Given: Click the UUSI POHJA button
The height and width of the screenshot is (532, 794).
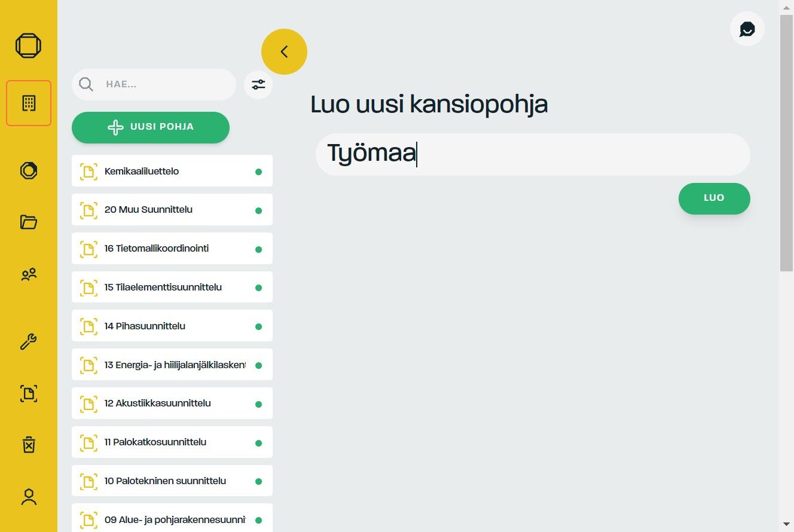Looking at the screenshot, I should tap(151, 127).
